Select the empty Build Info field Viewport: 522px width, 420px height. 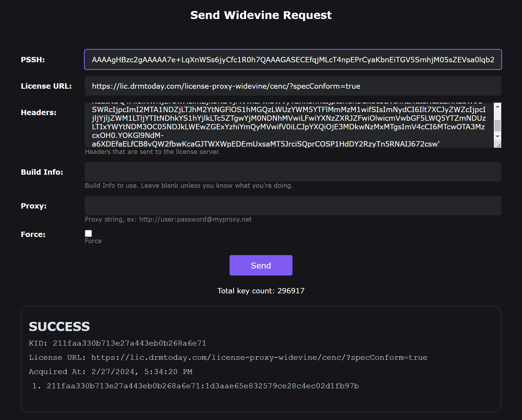293,172
